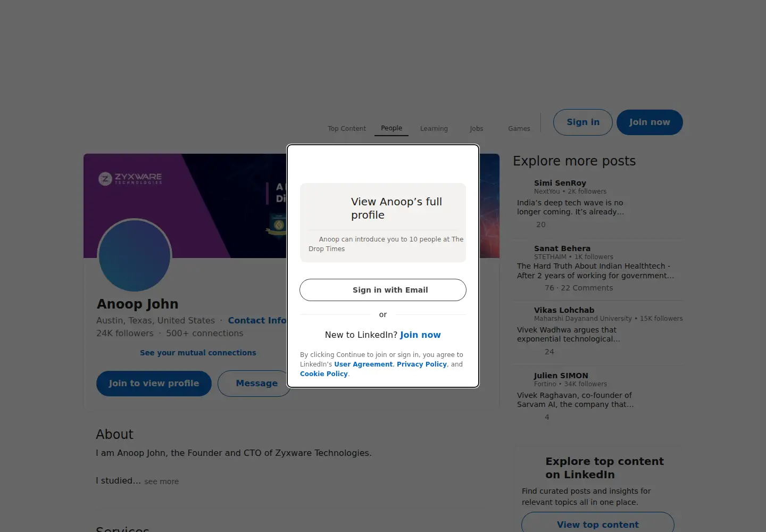The width and height of the screenshot is (766, 532).
Task: Click 'Explore more posts' heading
Action: pos(574,161)
